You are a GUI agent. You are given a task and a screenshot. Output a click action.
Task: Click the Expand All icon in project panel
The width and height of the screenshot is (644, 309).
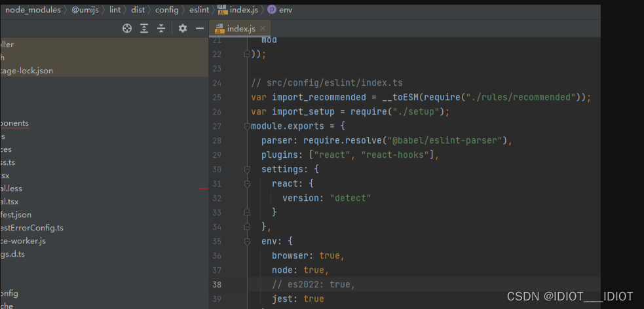pyautogui.click(x=144, y=28)
